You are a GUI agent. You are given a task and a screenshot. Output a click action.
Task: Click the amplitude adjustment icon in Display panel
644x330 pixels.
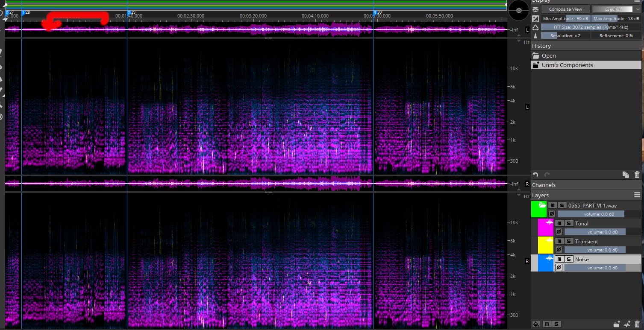point(535,18)
